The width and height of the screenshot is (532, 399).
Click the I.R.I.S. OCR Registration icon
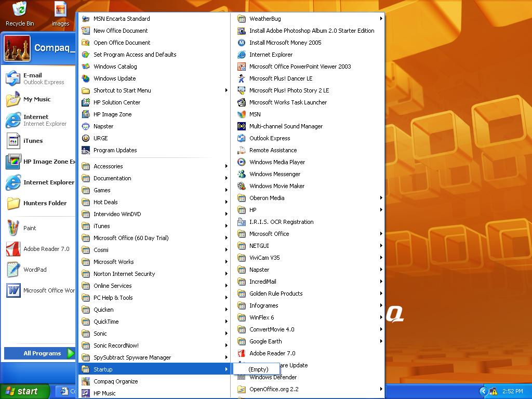point(242,222)
